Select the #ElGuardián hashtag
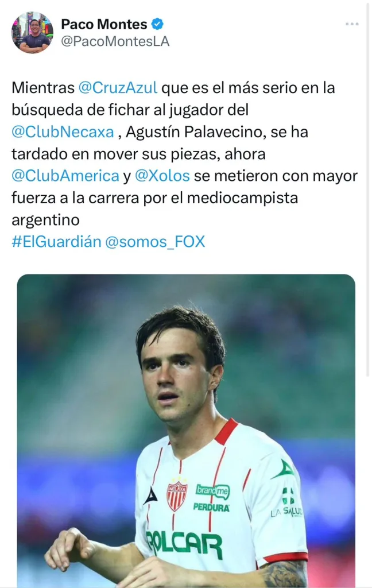This screenshot has width=372, height=588. 56,242
